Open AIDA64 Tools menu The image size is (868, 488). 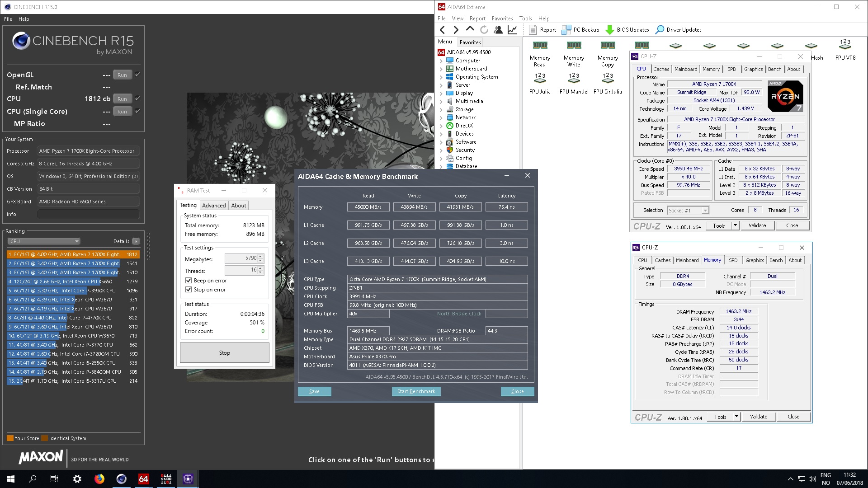pyautogui.click(x=525, y=19)
